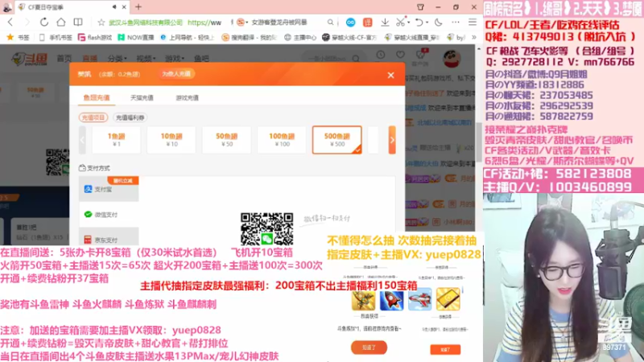The width and height of the screenshot is (644, 362).
Task: Click the scissors screenshot tool
Action: (x=400, y=23)
